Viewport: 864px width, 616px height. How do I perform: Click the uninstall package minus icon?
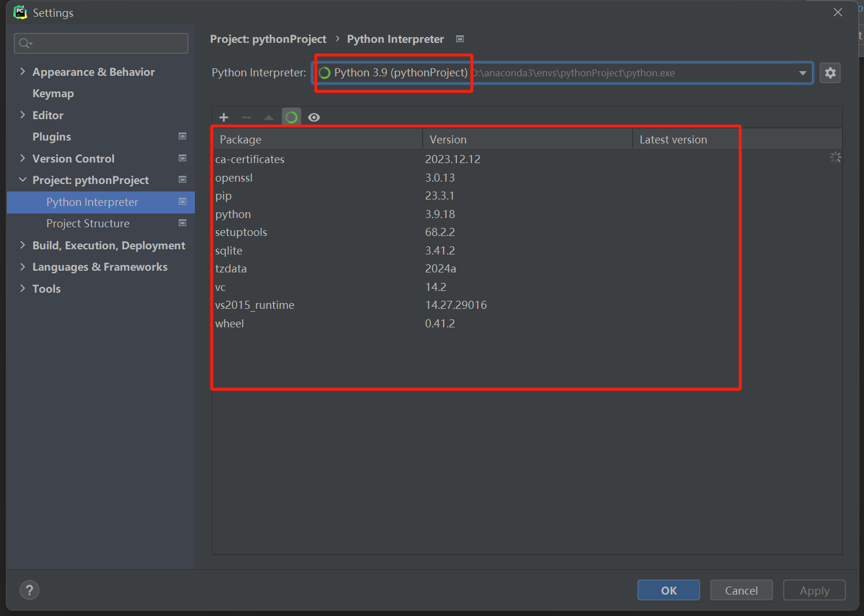click(x=246, y=117)
